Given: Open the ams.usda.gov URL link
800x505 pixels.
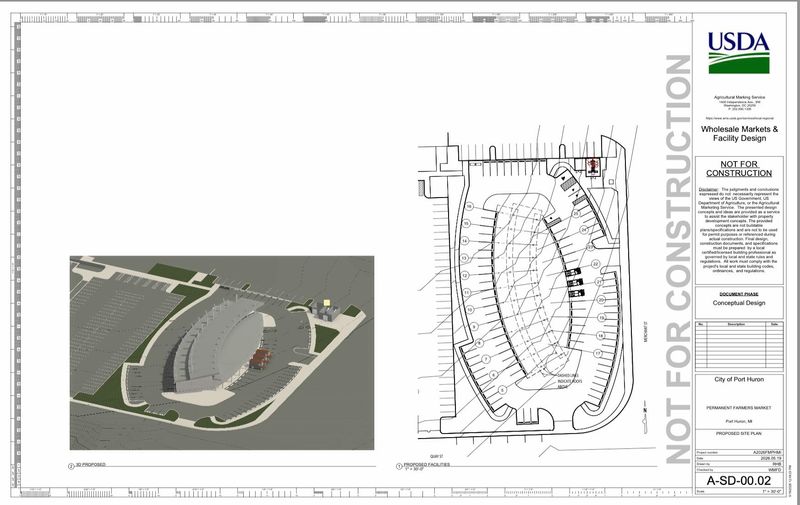Looking at the screenshot, I should click(x=739, y=118).
